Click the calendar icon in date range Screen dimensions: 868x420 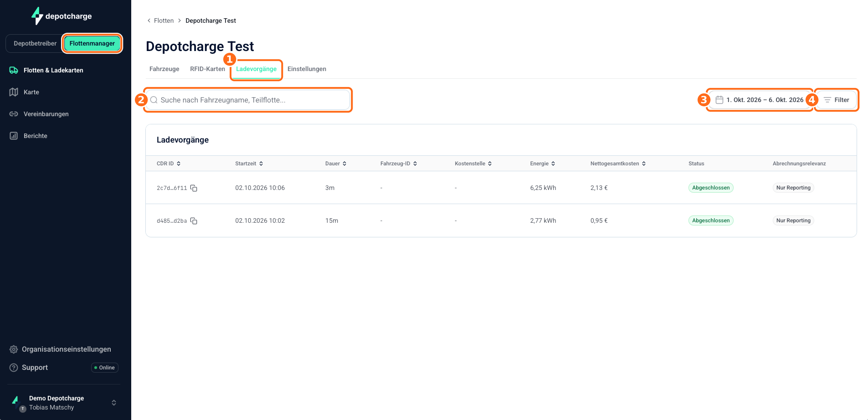[x=719, y=100]
